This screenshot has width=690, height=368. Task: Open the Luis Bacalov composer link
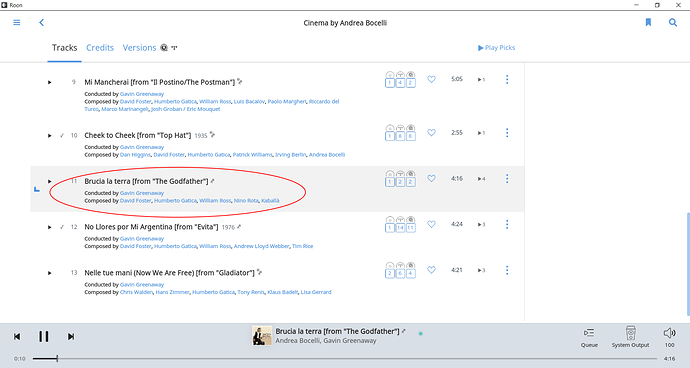click(x=249, y=101)
